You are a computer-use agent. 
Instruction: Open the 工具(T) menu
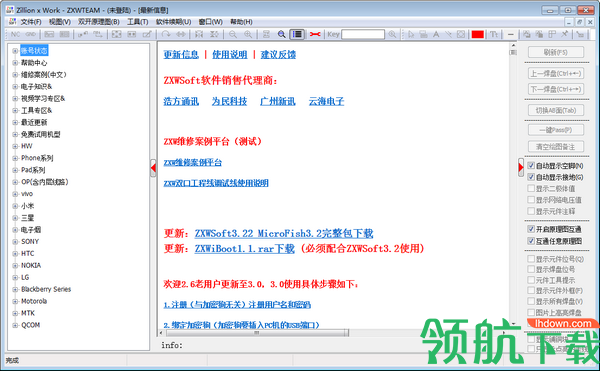click(x=138, y=22)
